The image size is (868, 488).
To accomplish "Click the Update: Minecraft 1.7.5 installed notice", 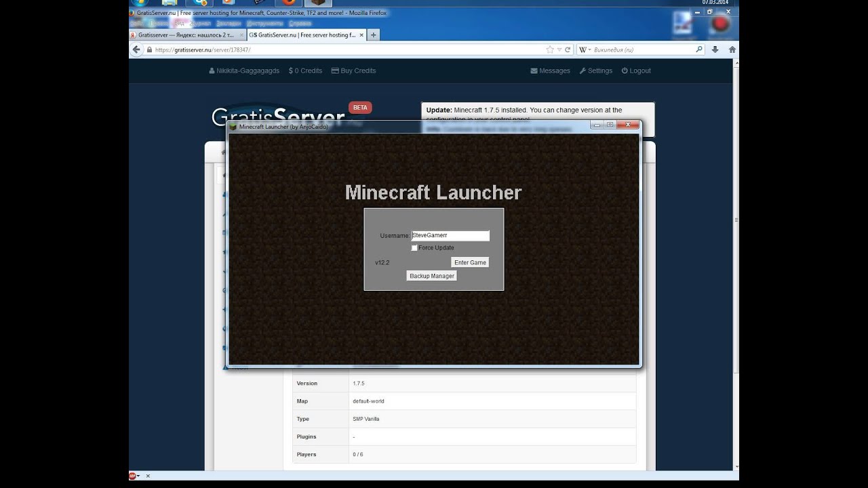I will click(x=538, y=111).
